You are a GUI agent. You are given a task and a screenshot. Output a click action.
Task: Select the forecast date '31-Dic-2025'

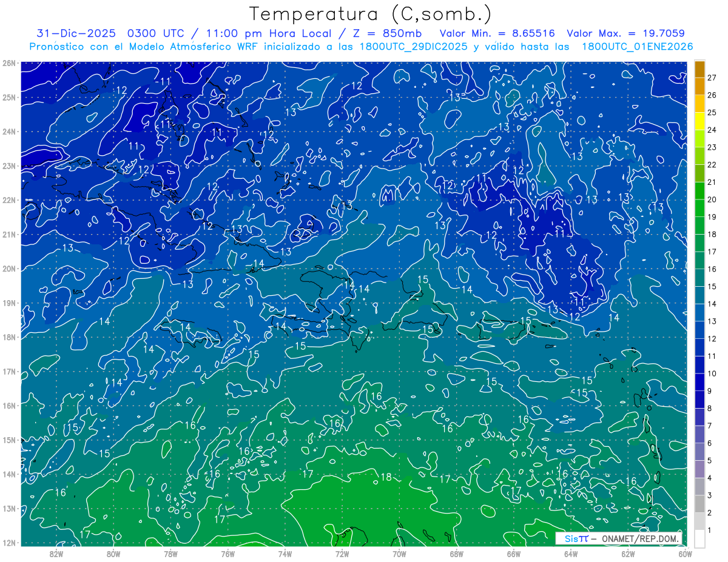(x=75, y=33)
